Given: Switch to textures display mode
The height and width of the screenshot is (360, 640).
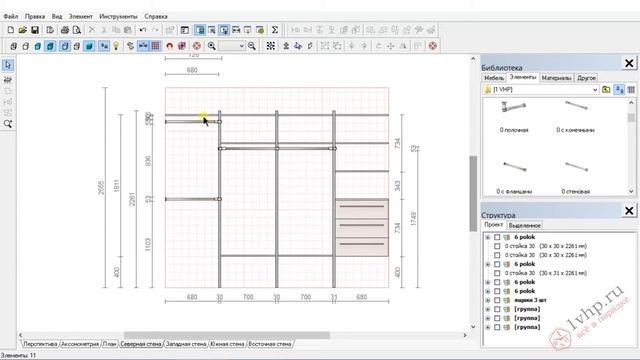Looking at the screenshot, I should click(50, 46).
